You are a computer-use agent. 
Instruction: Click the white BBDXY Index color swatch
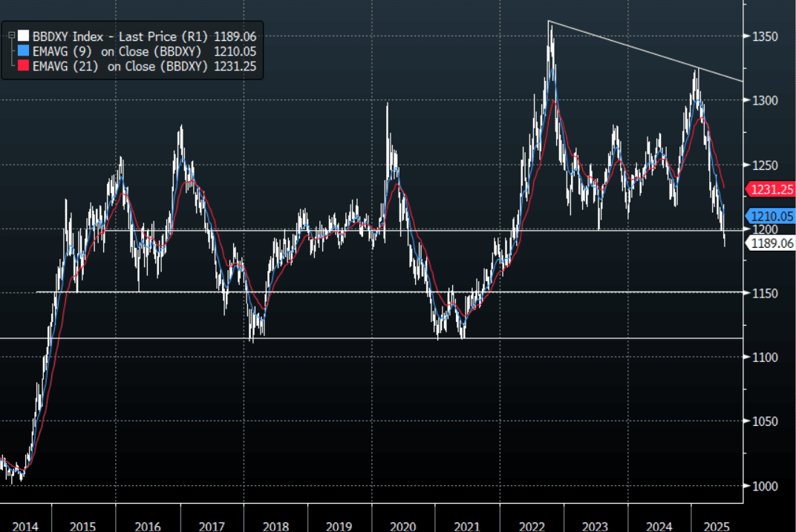point(24,35)
